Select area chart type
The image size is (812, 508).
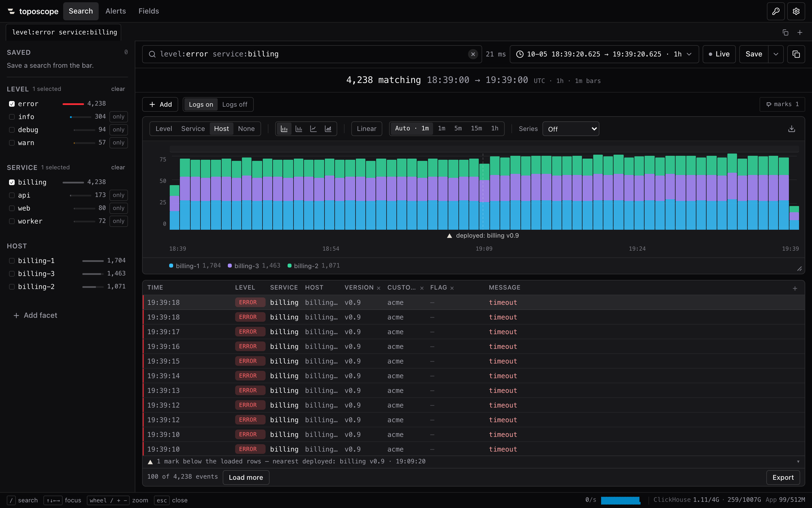coord(328,129)
